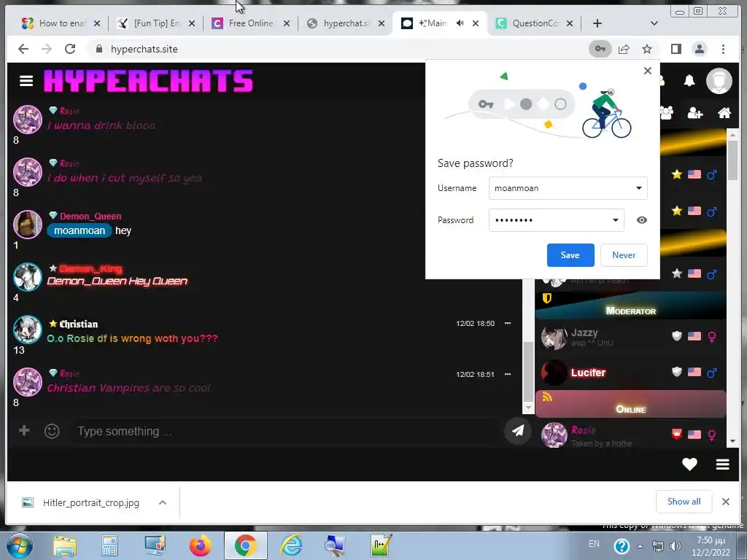The image size is (747, 560).
Task: Close the downloads bar
Action: click(x=726, y=502)
